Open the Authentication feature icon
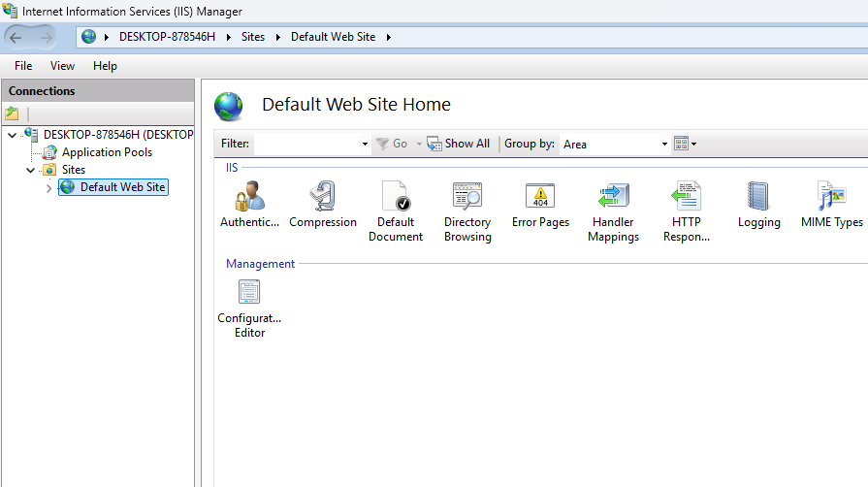 [249, 204]
